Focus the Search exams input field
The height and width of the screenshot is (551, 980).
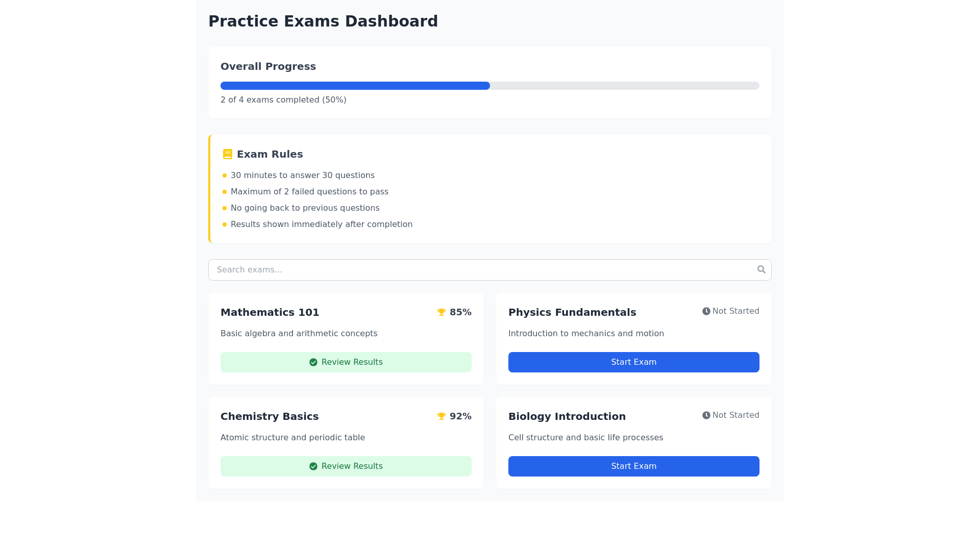tap(480, 270)
